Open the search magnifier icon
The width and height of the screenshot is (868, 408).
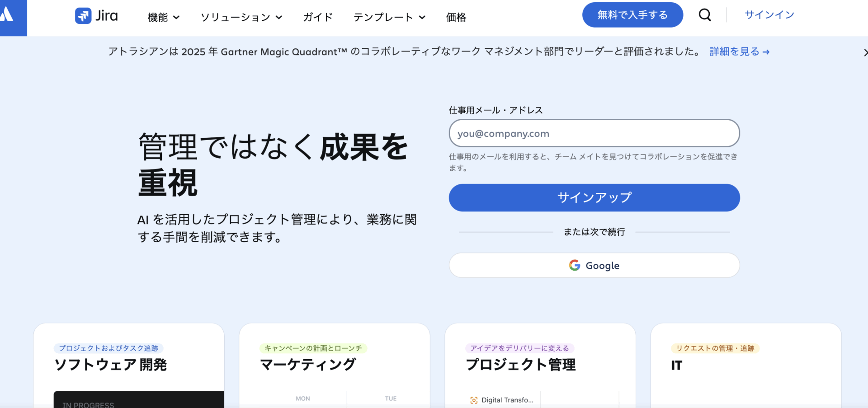tap(705, 15)
